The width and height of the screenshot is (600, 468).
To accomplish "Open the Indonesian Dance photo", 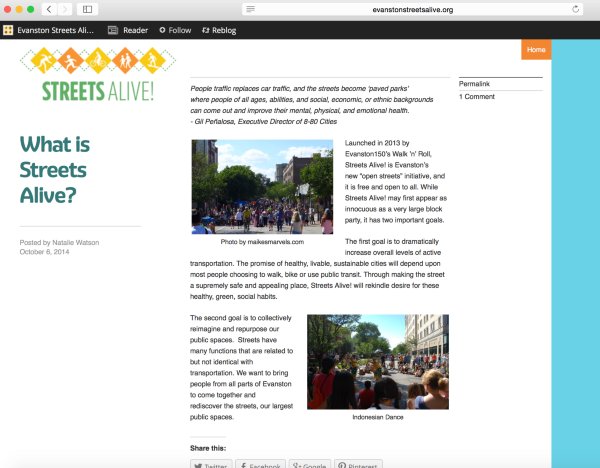I will (377, 361).
